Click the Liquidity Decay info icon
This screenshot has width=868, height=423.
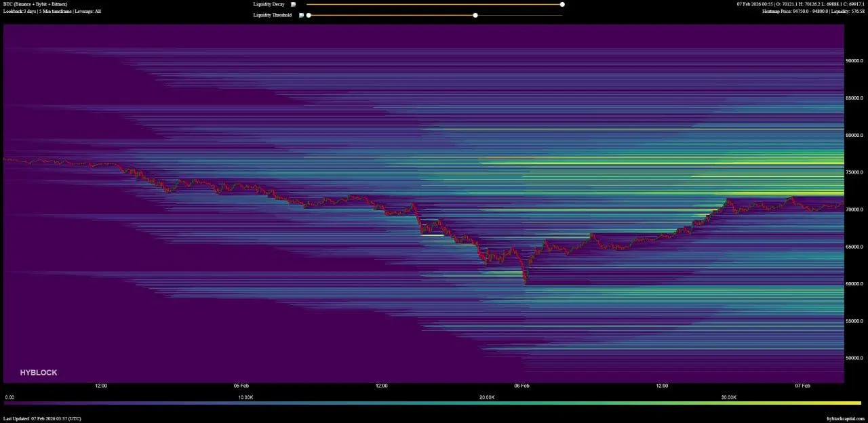click(294, 4)
